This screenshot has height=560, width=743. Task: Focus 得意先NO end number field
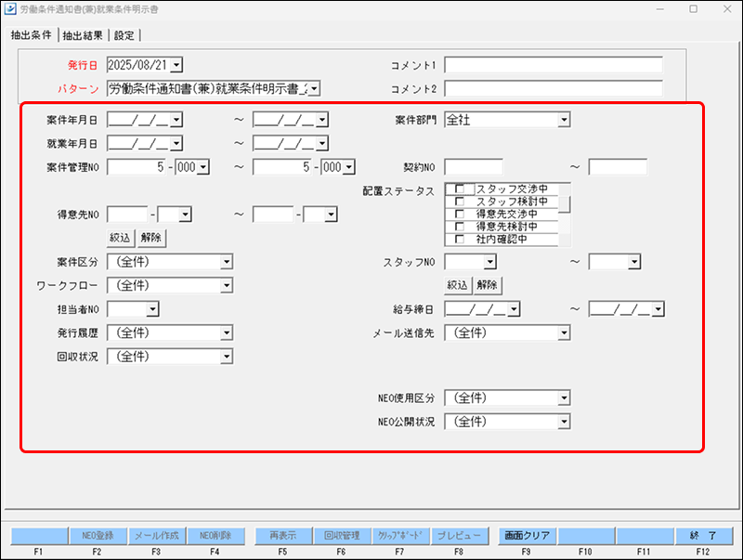(x=273, y=215)
